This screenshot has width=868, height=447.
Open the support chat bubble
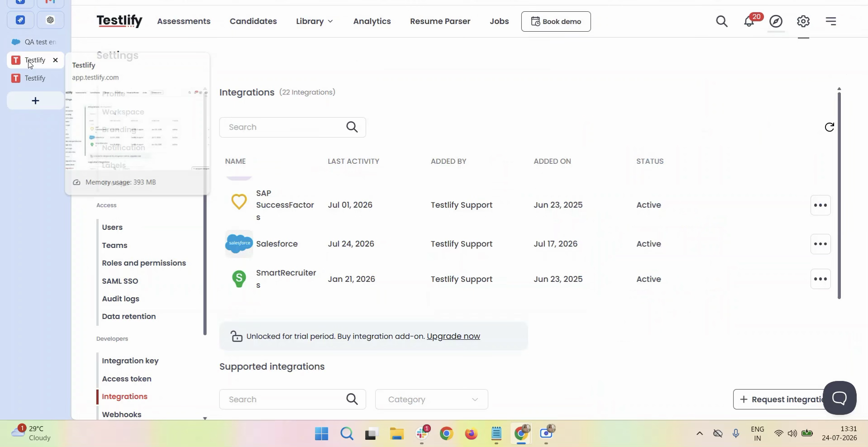[x=839, y=398]
